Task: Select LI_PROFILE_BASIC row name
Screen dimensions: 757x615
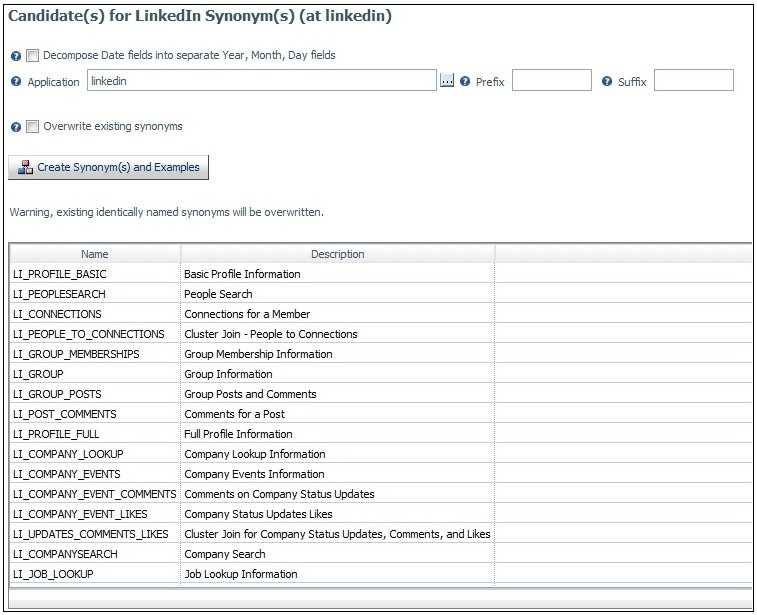Action: pyautogui.click(x=59, y=274)
